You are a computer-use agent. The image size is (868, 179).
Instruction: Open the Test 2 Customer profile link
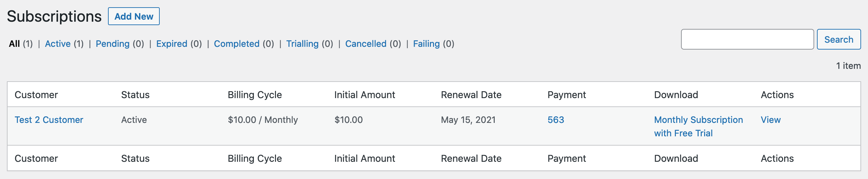[49, 120]
